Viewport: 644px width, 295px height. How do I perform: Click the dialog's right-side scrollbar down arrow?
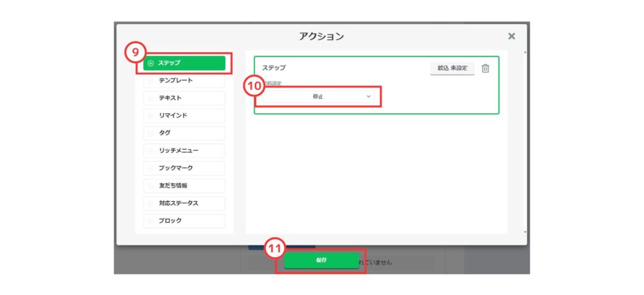(526, 232)
